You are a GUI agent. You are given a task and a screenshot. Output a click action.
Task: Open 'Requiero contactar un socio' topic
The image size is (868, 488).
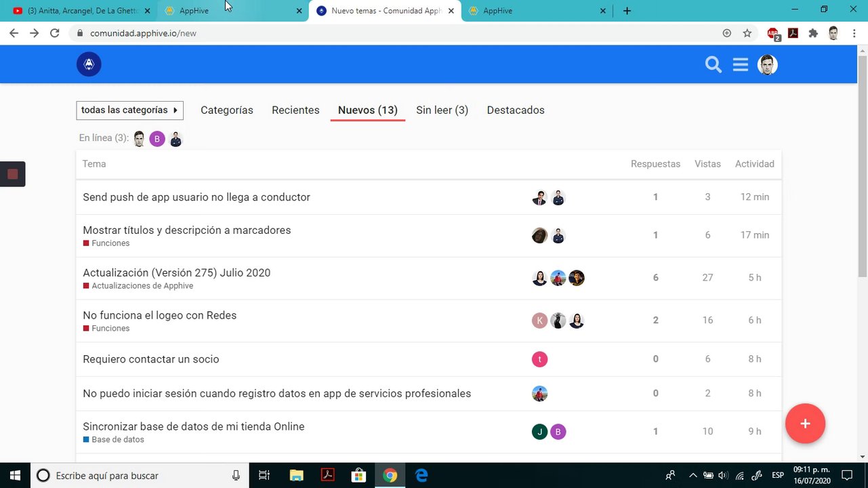click(151, 359)
